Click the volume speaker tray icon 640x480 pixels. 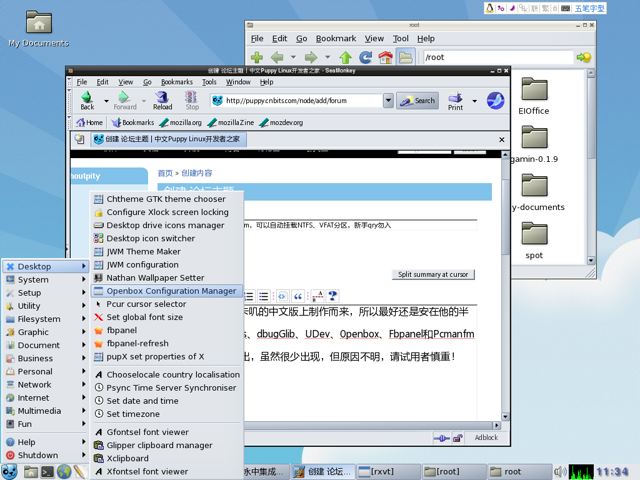[x=559, y=472]
